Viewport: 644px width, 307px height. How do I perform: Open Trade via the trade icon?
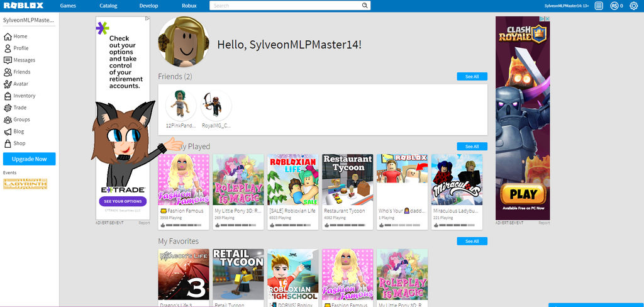click(8, 108)
